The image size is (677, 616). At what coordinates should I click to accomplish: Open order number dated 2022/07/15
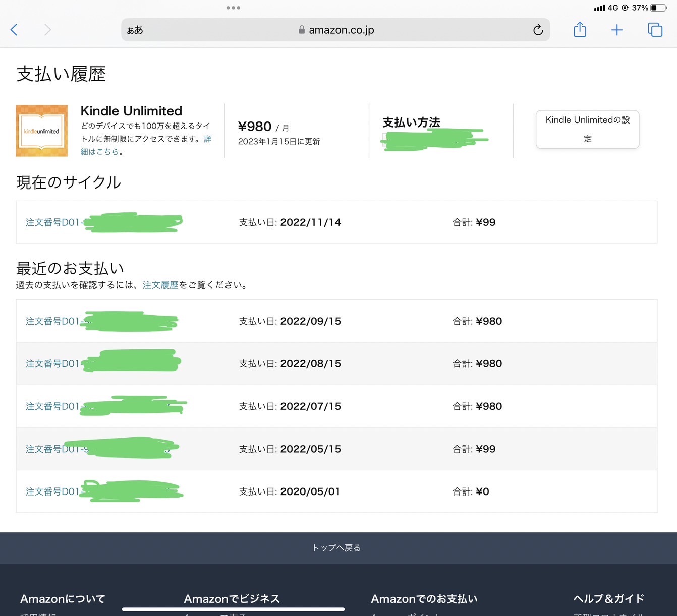coord(53,406)
